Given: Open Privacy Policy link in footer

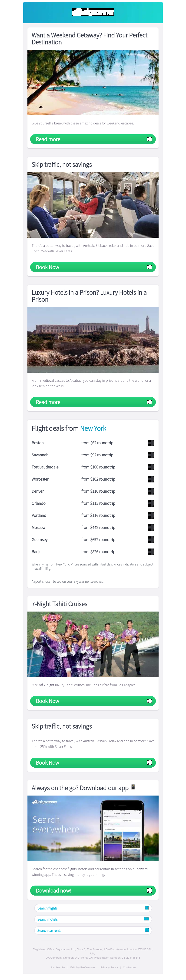Looking at the screenshot, I should [x=109, y=967].
